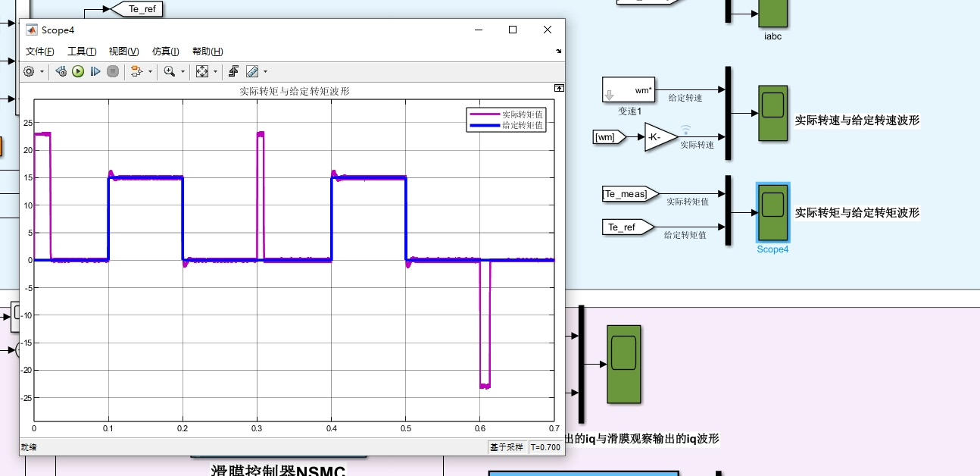Select the mux bar feeding the iq scope
Image resolution: width=980 pixels, height=476 pixels.
click(582, 364)
